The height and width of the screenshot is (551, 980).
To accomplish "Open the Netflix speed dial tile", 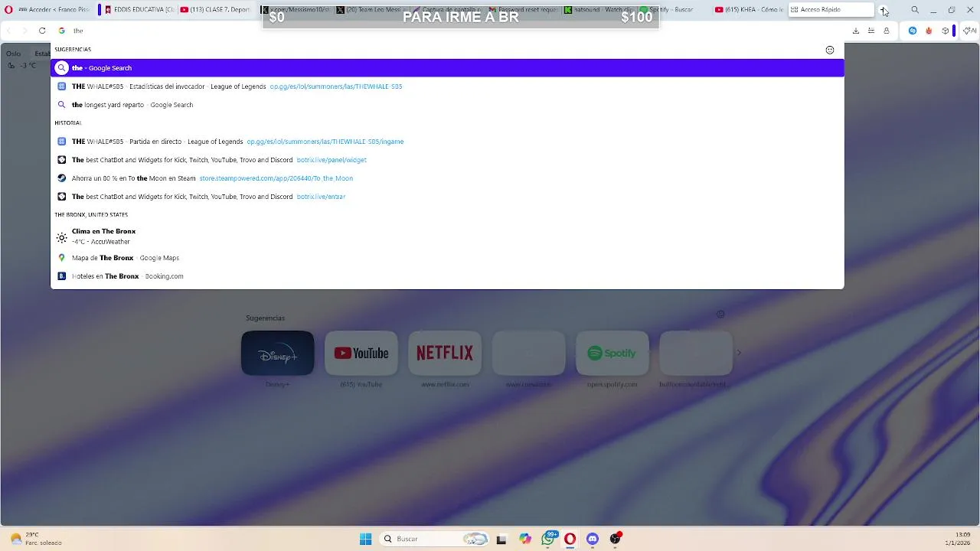I will coord(445,353).
